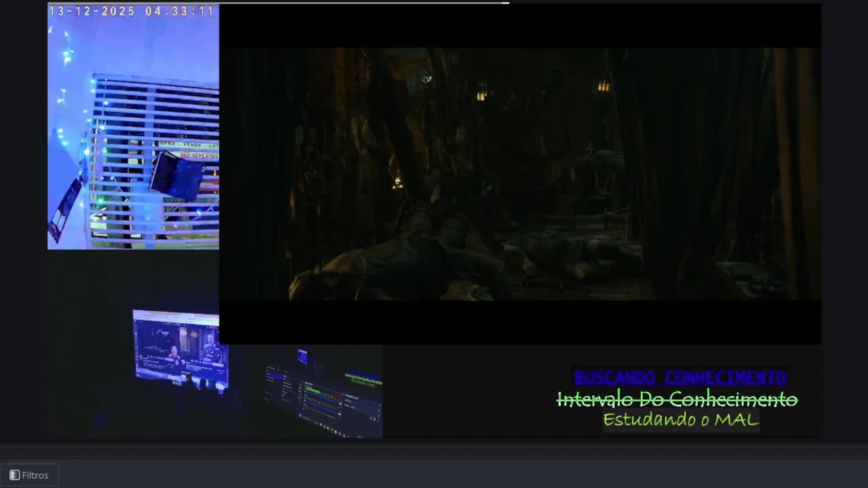Select the webcam view of the OBS laptop screen
This screenshot has width=868, height=488.
(x=323, y=393)
